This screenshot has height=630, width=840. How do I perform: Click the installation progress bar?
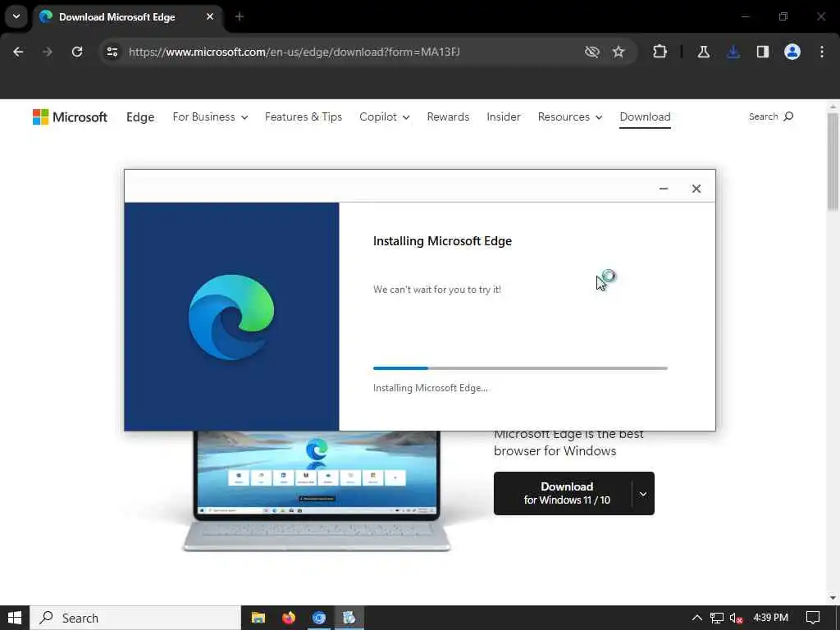coord(520,368)
